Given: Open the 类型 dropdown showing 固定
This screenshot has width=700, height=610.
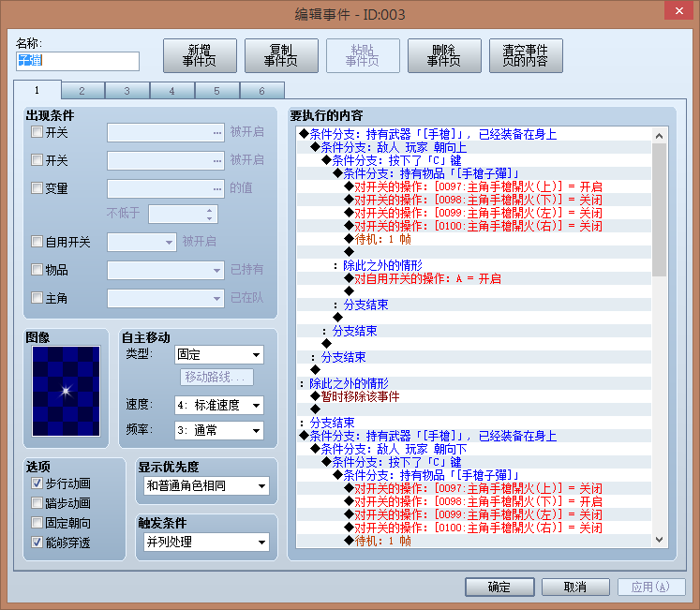Looking at the screenshot, I should [x=218, y=355].
